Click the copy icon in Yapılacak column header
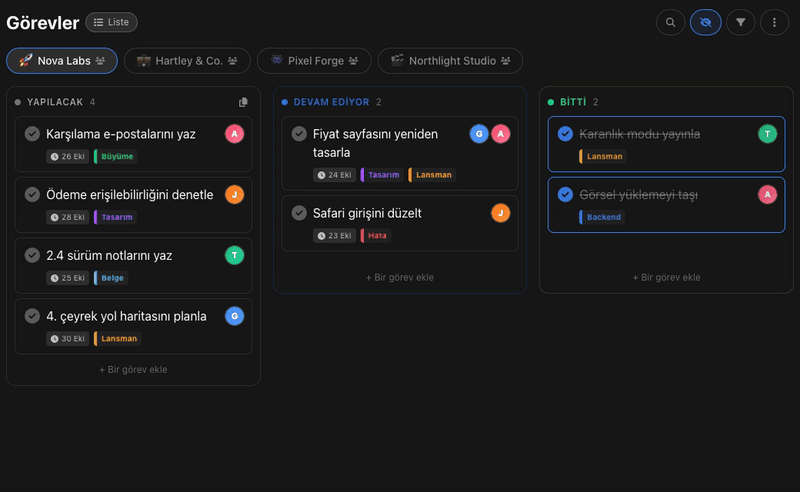This screenshot has height=492, width=800. (x=243, y=102)
